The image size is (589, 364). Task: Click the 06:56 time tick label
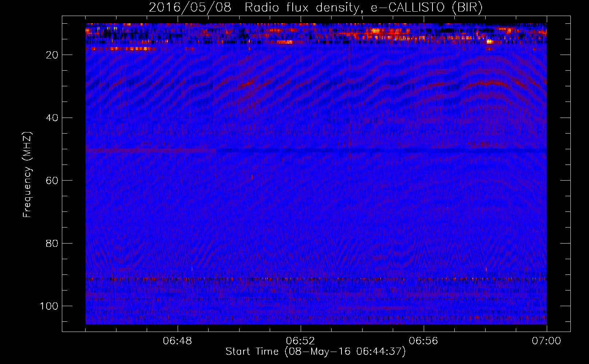tap(423, 341)
